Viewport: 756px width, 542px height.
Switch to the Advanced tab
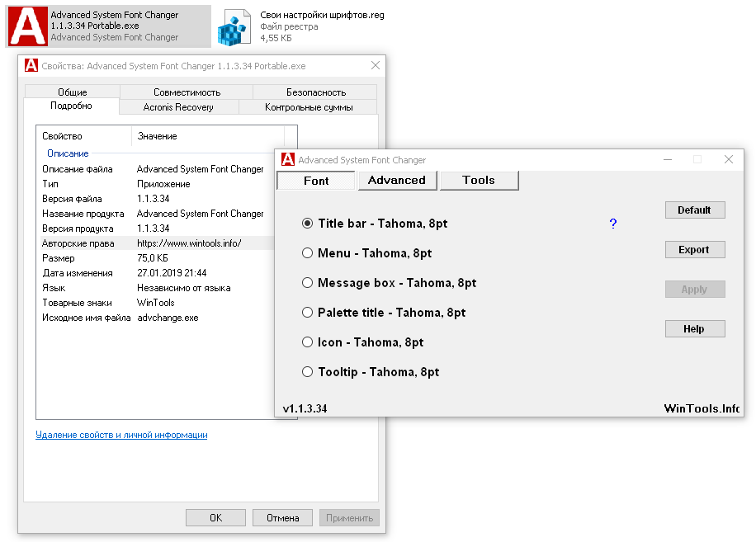point(397,180)
